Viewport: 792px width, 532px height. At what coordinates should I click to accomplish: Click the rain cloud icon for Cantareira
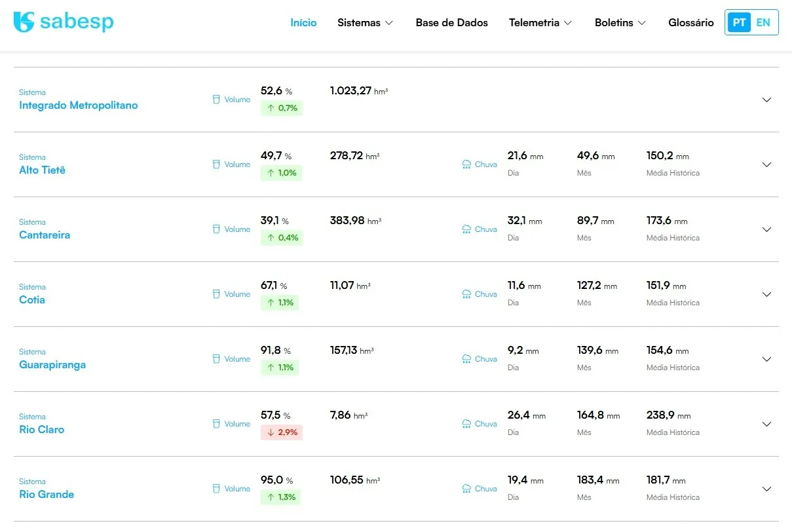pyautogui.click(x=466, y=229)
